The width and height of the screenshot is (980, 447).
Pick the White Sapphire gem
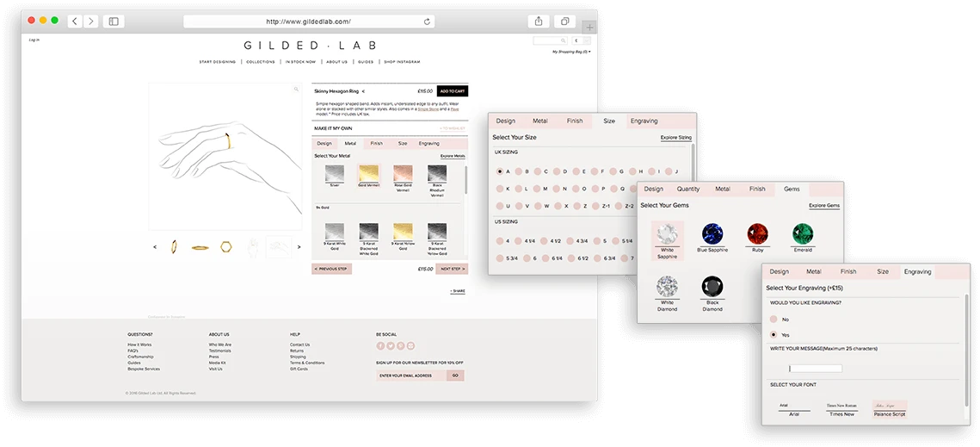coord(667,240)
